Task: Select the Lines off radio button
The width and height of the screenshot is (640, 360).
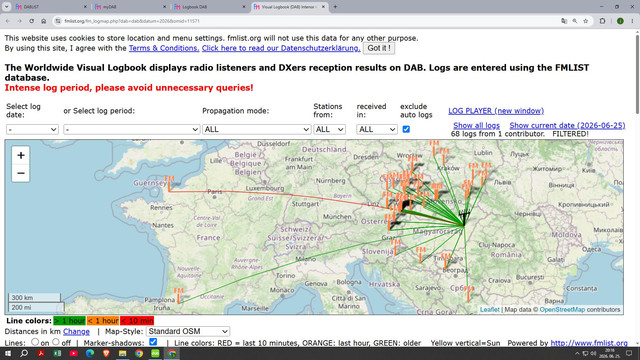Action: (56, 342)
